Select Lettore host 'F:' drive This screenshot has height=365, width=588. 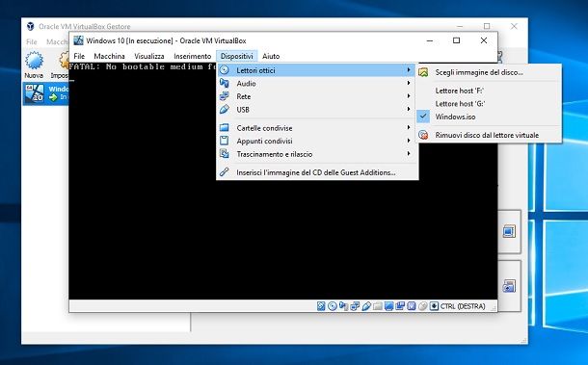coord(489,91)
